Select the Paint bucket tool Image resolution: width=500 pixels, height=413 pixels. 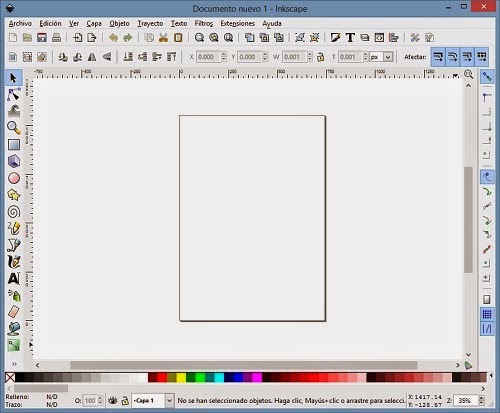pos(14,329)
